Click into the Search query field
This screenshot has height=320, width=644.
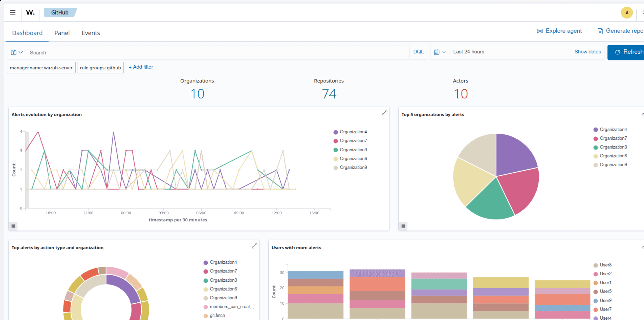[x=217, y=52]
